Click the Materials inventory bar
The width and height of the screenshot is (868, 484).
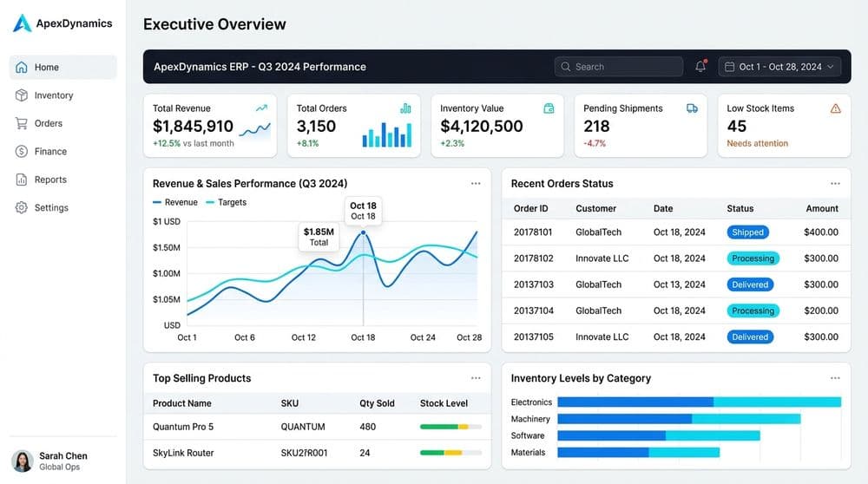click(x=638, y=453)
